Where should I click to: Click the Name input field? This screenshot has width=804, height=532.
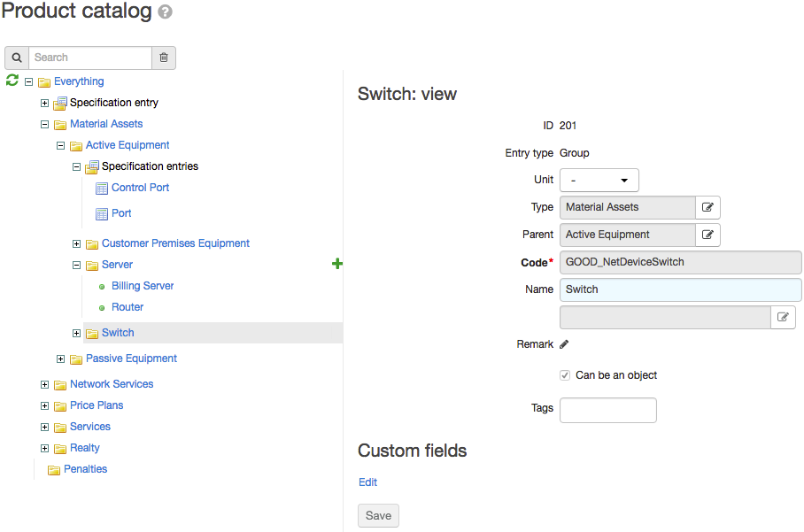680,289
